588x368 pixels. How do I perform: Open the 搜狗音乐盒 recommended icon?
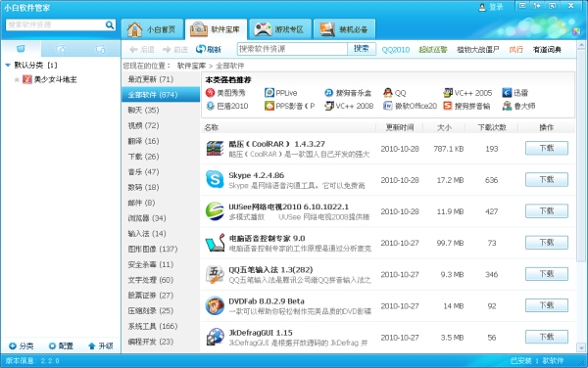point(329,92)
